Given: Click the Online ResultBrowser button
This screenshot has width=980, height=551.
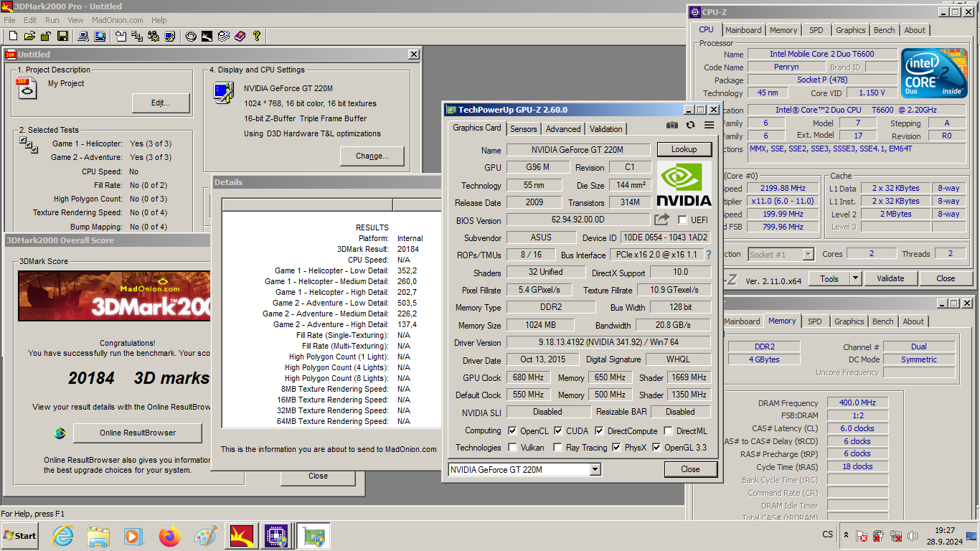Looking at the screenshot, I should 138,433.
